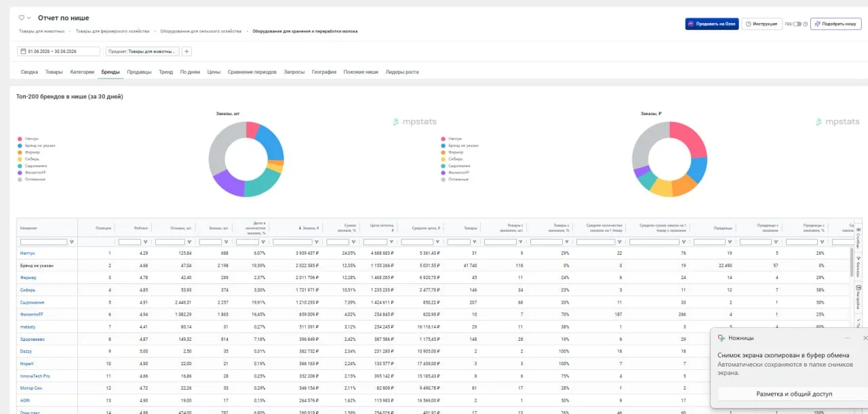The width and height of the screenshot is (868, 414).
Task: Open the Мотор Сич brand link
Action: [x=30, y=388]
